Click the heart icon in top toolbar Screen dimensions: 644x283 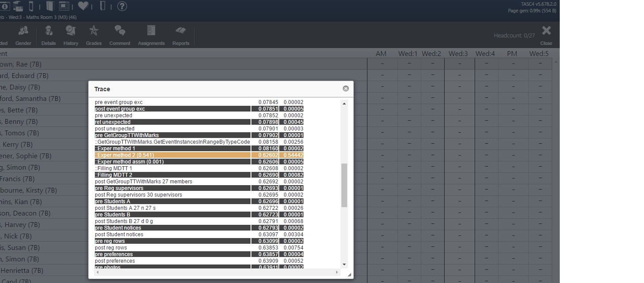(83, 6)
